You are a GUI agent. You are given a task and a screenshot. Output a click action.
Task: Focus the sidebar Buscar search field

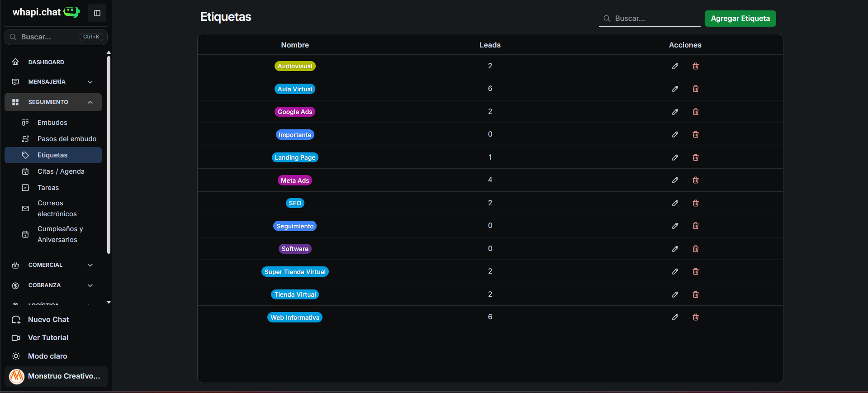coord(56,37)
